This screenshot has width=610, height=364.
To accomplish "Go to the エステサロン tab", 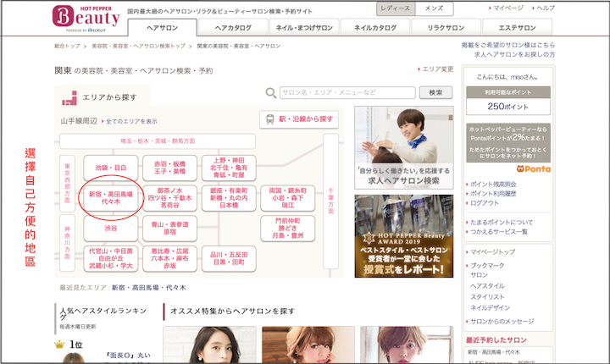I will [517, 28].
